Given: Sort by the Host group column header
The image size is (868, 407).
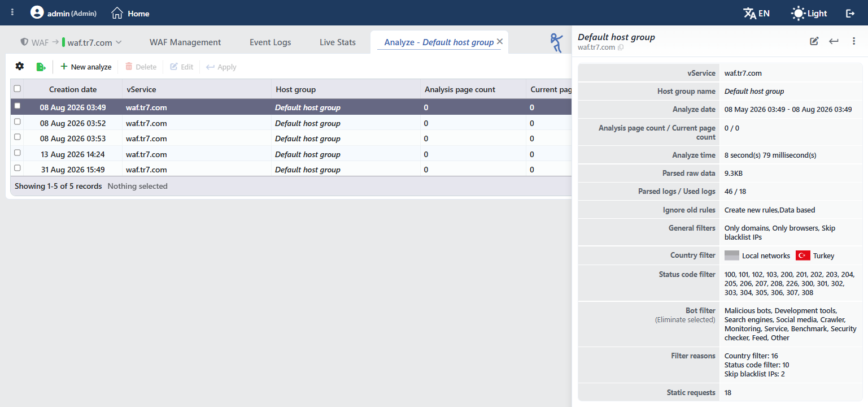Looking at the screenshot, I should click(346, 89).
